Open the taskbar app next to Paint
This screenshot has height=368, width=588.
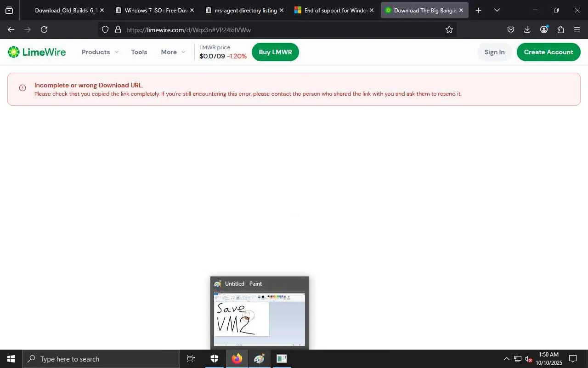282,359
